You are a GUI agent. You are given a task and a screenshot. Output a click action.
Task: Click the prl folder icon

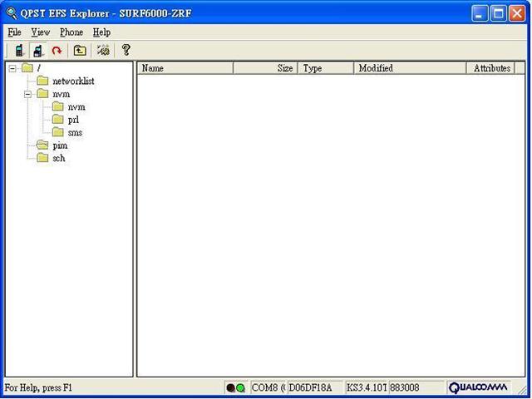(57, 120)
